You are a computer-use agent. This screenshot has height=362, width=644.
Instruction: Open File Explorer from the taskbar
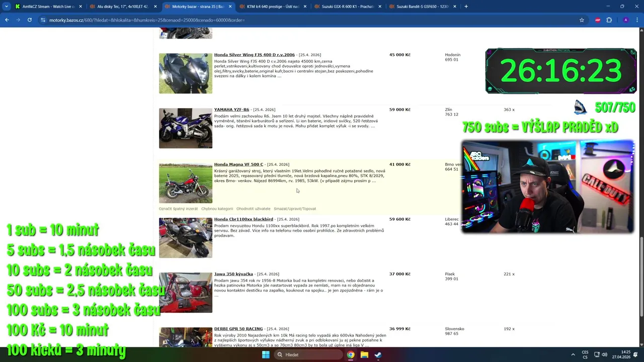[364, 354]
